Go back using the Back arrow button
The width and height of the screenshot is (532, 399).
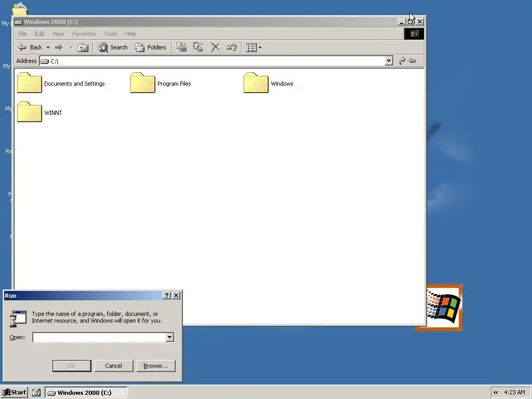(x=30, y=47)
